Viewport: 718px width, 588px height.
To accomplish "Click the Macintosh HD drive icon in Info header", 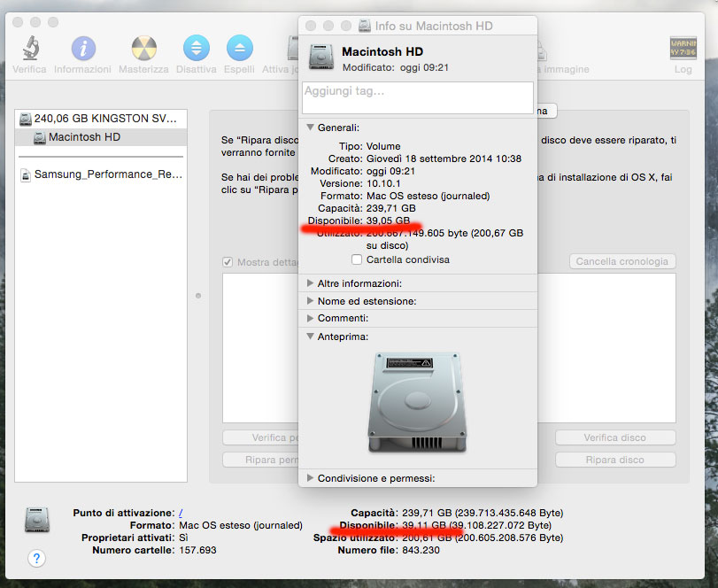I will pyautogui.click(x=321, y=58).
